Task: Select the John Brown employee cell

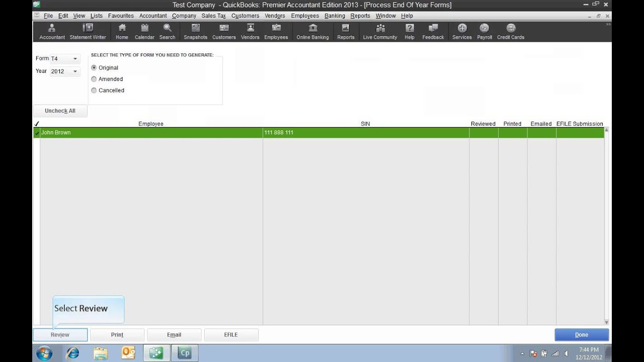Action: point(151,133)
